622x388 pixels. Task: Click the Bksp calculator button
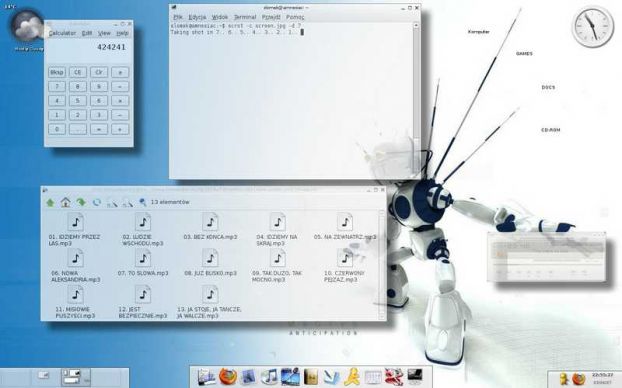(57, 72)
